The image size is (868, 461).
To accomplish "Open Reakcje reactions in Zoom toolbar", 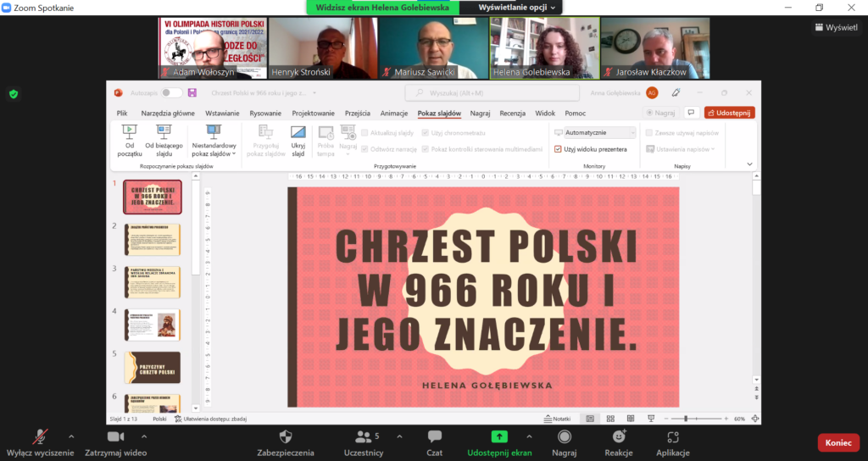I will pos(619,436).
